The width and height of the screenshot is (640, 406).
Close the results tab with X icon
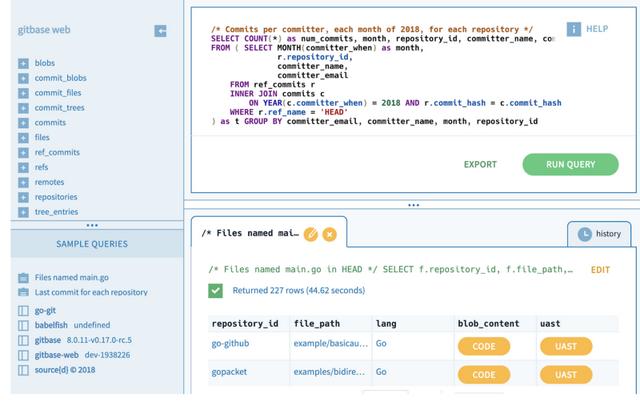pos(329,234)
